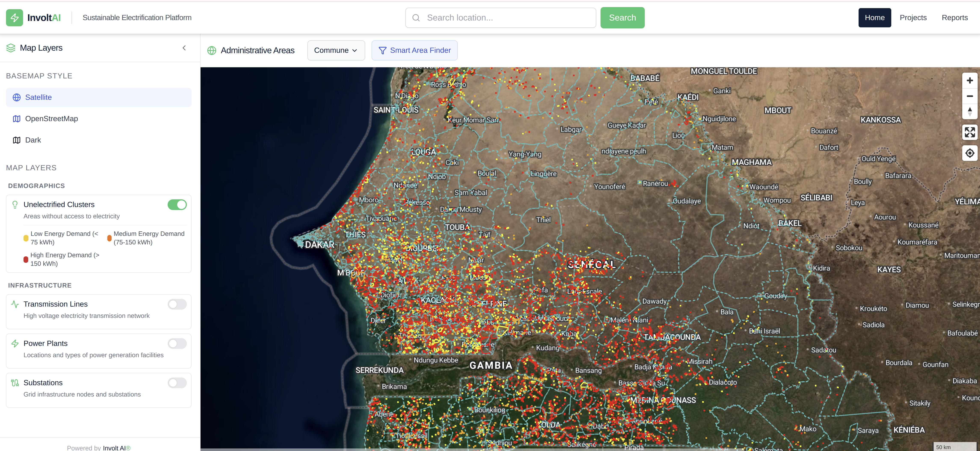
Task: Click the Dark basemap map icon
Action: point(17,140)
